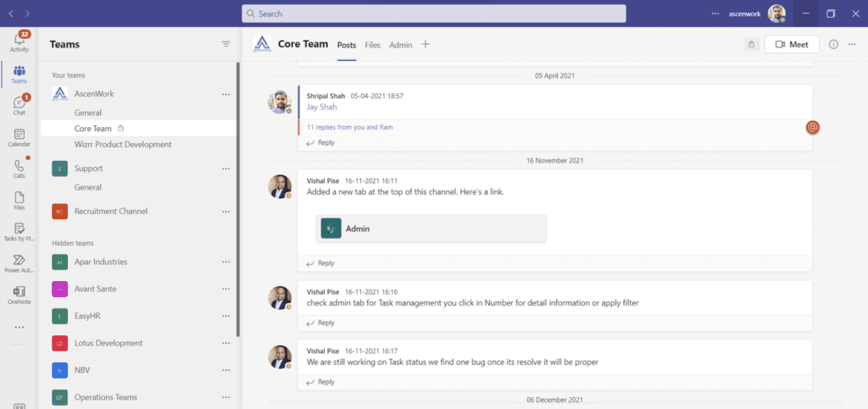Click the Core Team channel logo
The height and width of the screenshot is (409, 868).
click(263, 44)
